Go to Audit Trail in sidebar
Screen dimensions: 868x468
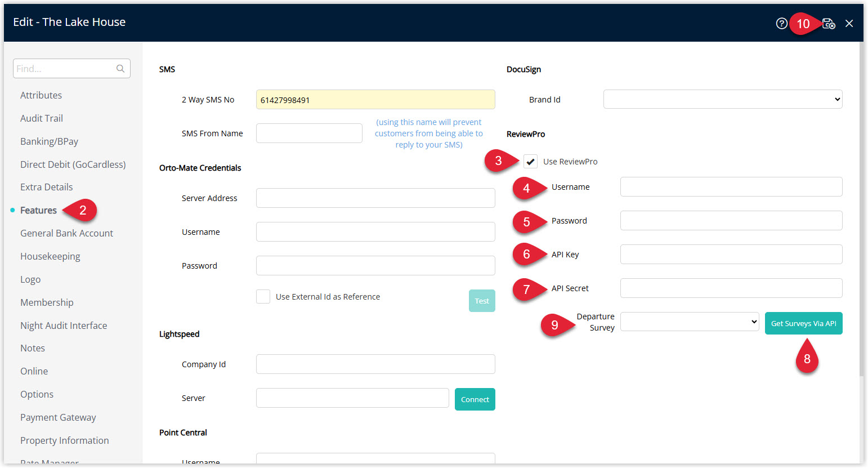pos(42,118)
